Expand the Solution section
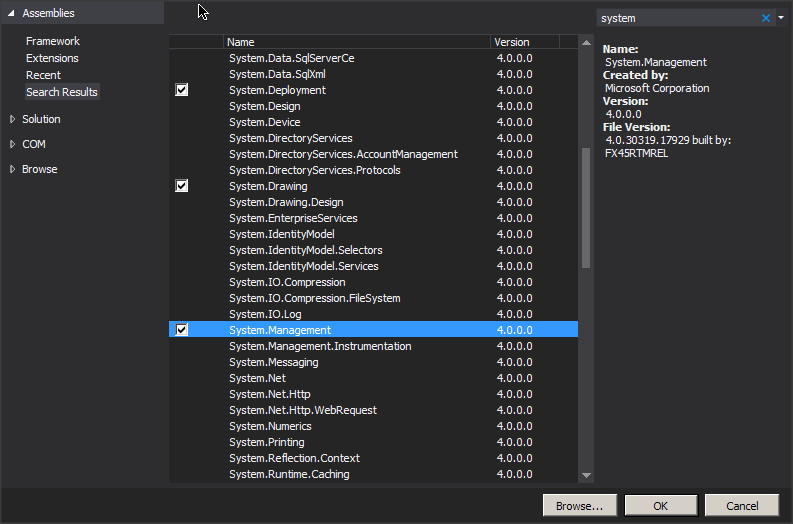793x524 pixels. click(13, 119)
